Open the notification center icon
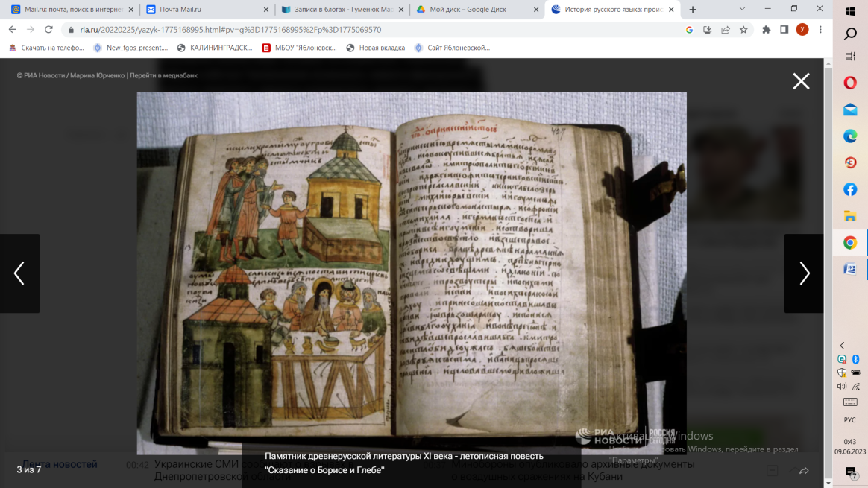Screen dimensions: 868x488 [x=851, y=472]
